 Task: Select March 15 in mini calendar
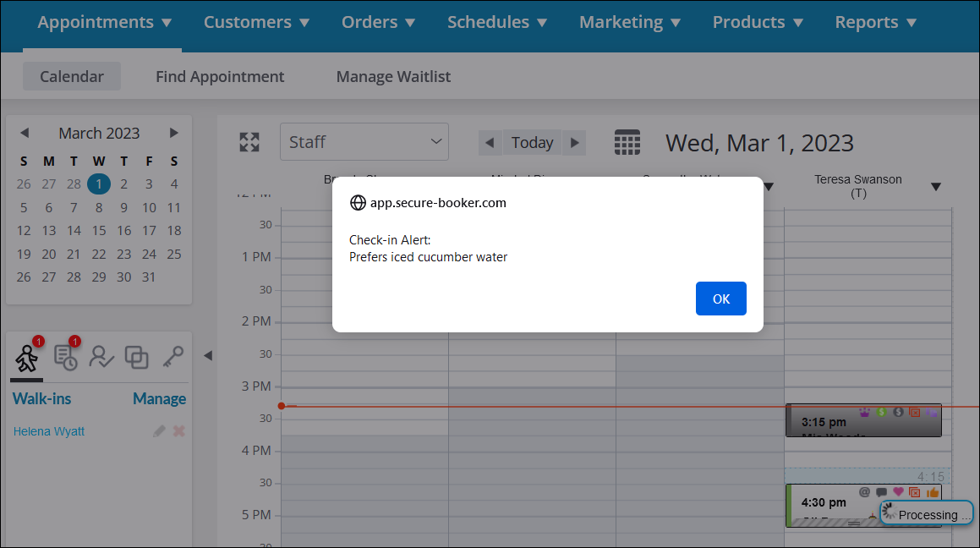coord(99,231)
